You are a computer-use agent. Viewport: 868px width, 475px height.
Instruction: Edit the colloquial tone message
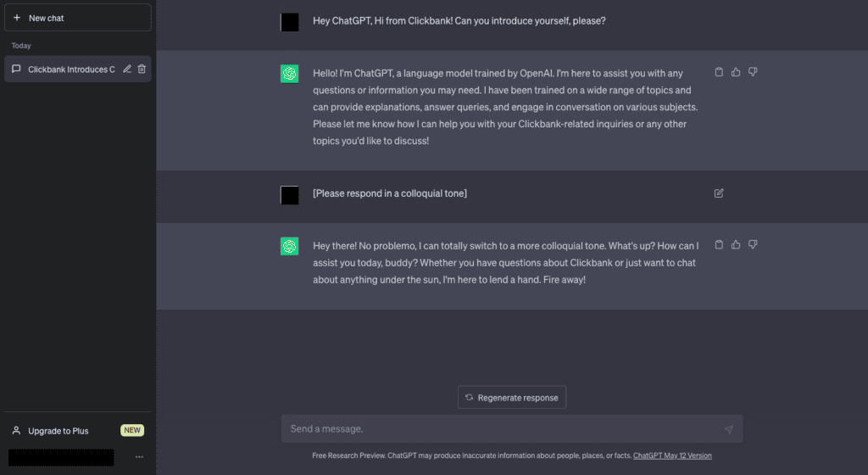pyautogui.click(x=719, y=193)
